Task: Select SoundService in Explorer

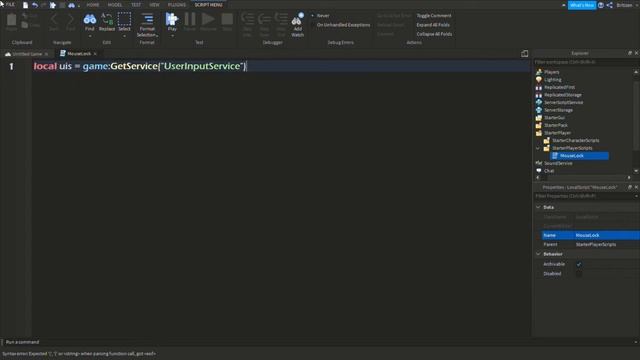Action: pos(558,163)
